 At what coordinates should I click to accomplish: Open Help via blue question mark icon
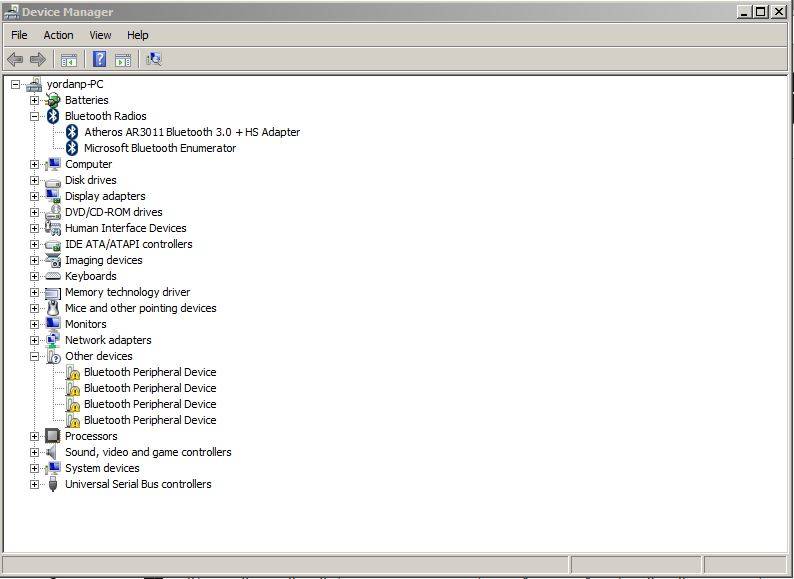(99, 59)
